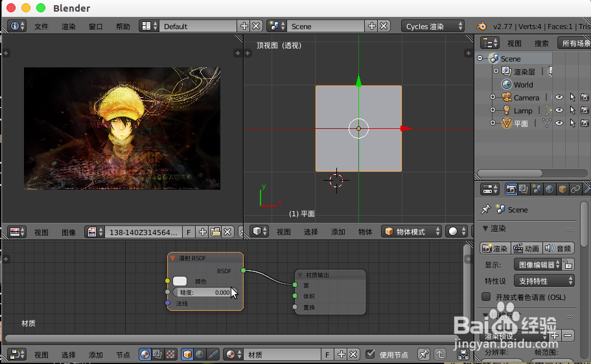591x364 pixels.
Task: Click the screen layout browse icon
Action: click(149, 26)
